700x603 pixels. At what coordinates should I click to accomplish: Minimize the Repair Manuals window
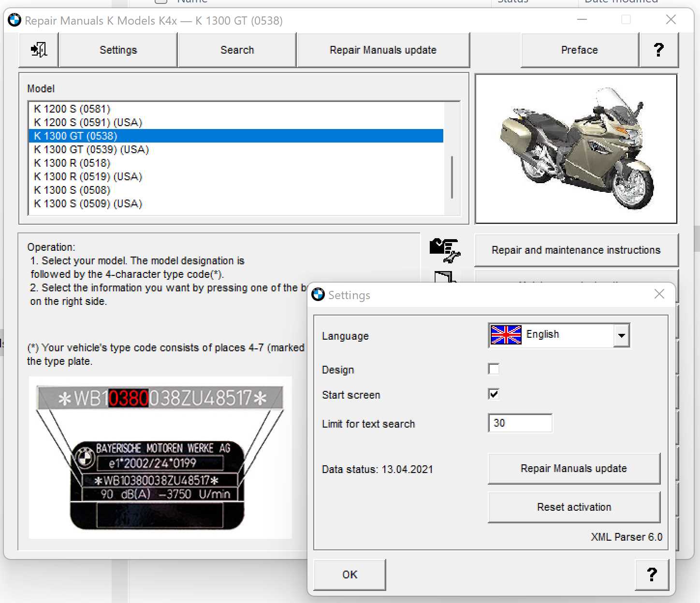pyautogui.click(x=582, y=20)
